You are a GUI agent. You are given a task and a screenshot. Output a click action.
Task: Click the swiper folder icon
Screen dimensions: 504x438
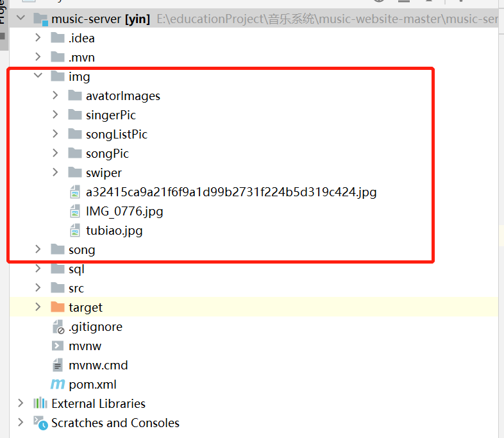point(75,173)
